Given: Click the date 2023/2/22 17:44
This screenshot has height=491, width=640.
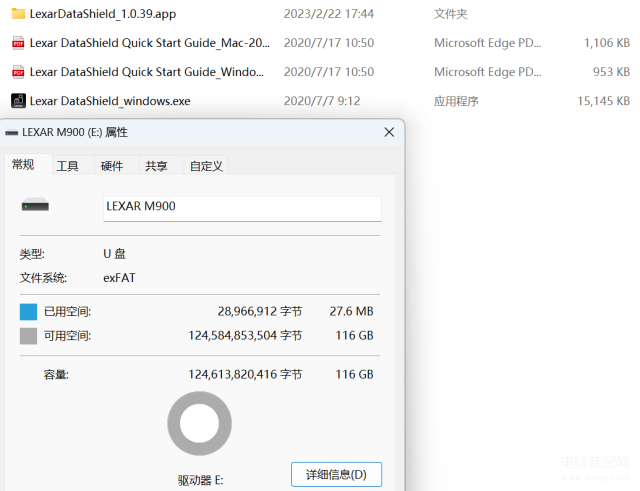Looking at the screenshot, I should (329, 14).
